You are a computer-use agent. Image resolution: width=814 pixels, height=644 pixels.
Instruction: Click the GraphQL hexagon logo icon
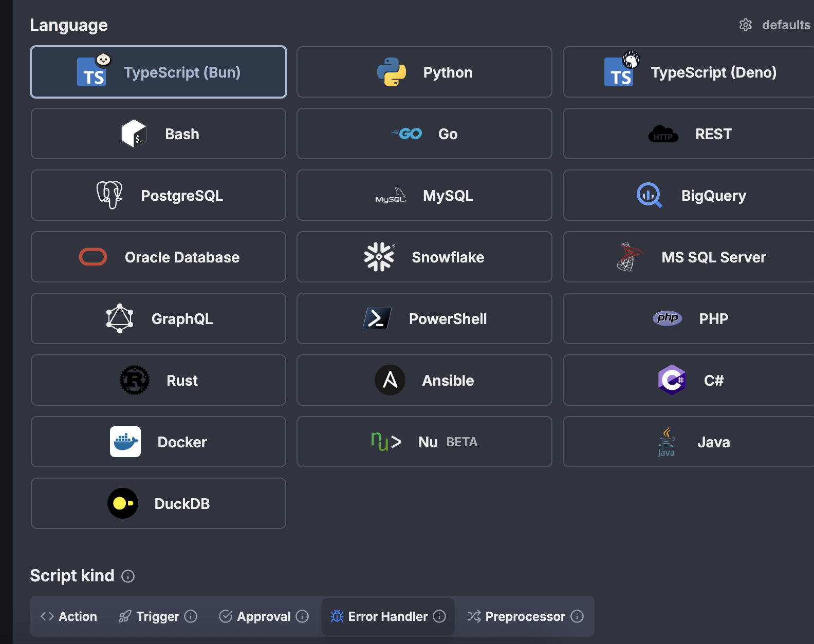pos(120,318)
